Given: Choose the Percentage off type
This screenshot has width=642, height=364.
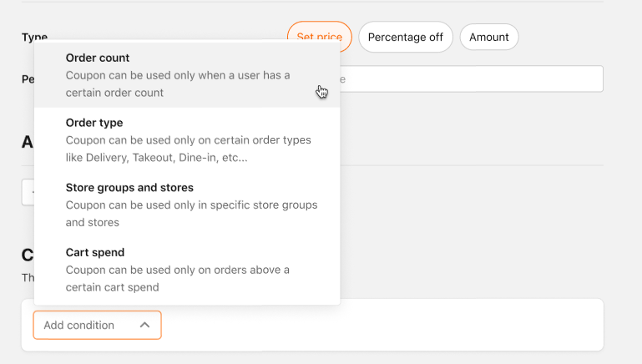Looking at the screenshot, I should [x=405, y=37].
